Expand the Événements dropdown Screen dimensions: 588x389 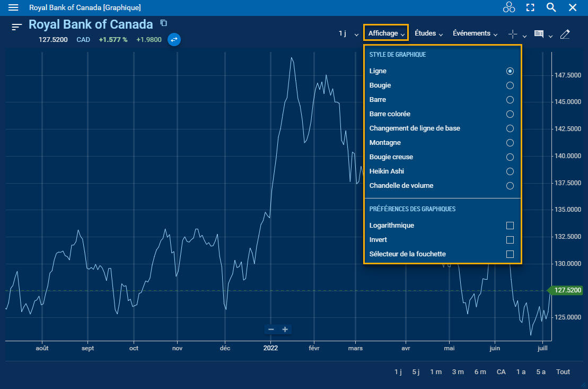tap(475, 33)
